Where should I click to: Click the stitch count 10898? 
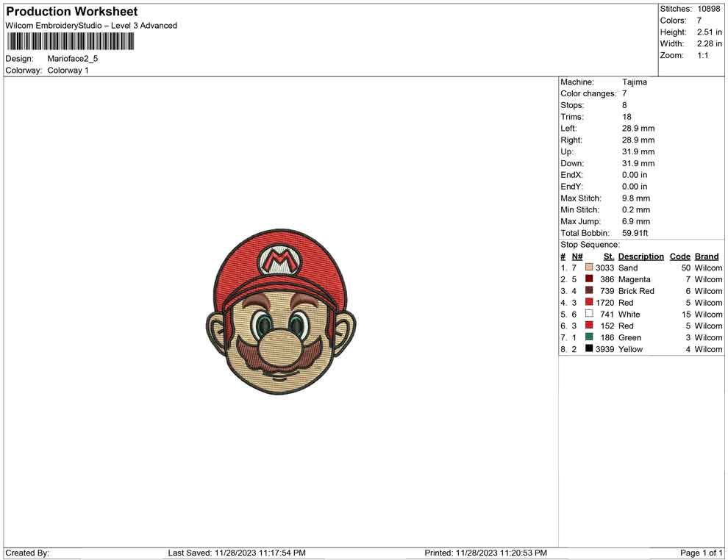[709, 9]
